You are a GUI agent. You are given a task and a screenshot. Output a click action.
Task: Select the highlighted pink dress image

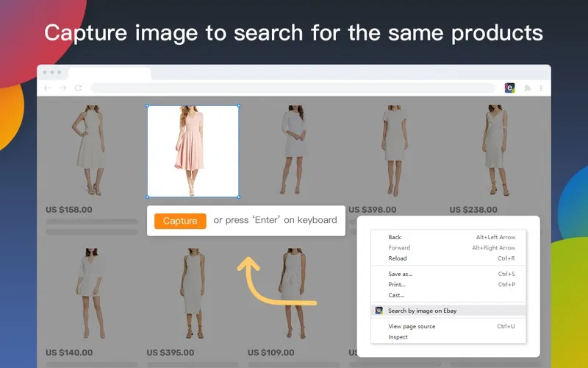click(x=193, y=152)
